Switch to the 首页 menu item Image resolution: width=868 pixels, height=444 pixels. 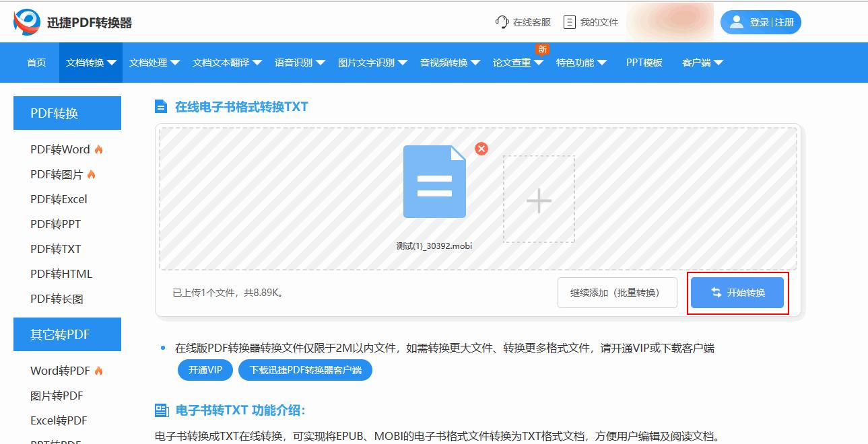tap(36, 62)
